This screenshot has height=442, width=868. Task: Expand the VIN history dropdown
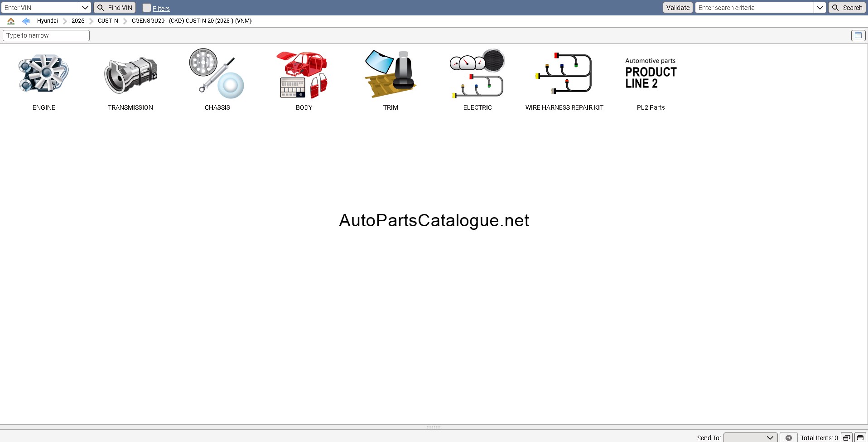pos(85,8)
